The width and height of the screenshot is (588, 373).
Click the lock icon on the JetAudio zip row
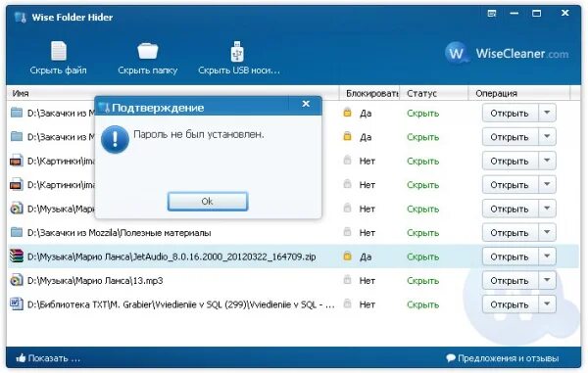click(347, 256)
